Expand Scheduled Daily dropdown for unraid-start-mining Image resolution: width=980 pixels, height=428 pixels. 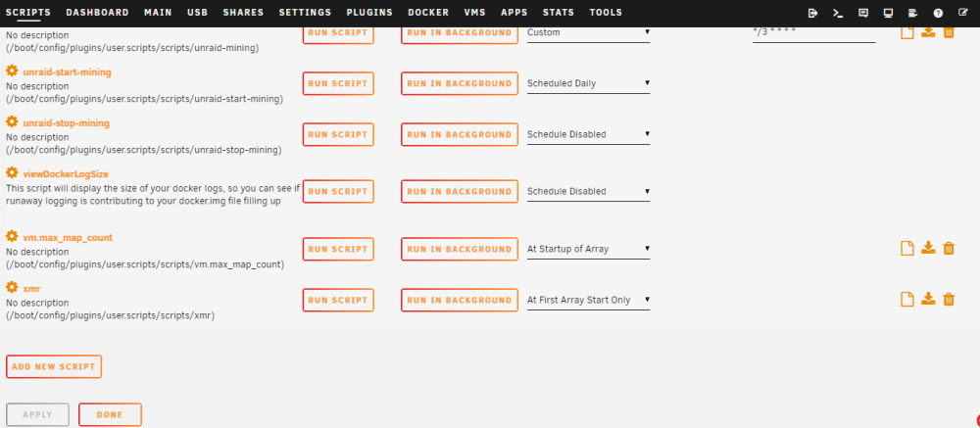coord(588,83)
